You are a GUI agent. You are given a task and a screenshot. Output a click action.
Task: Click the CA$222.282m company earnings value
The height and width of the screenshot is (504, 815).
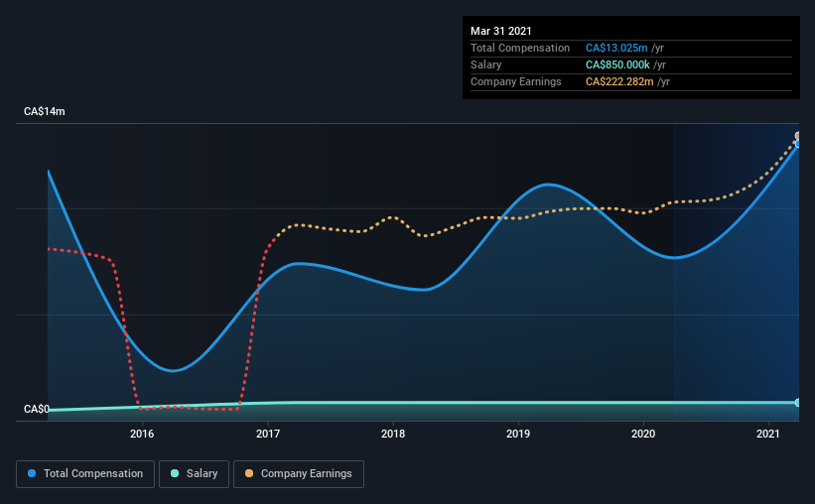point(619,81)
